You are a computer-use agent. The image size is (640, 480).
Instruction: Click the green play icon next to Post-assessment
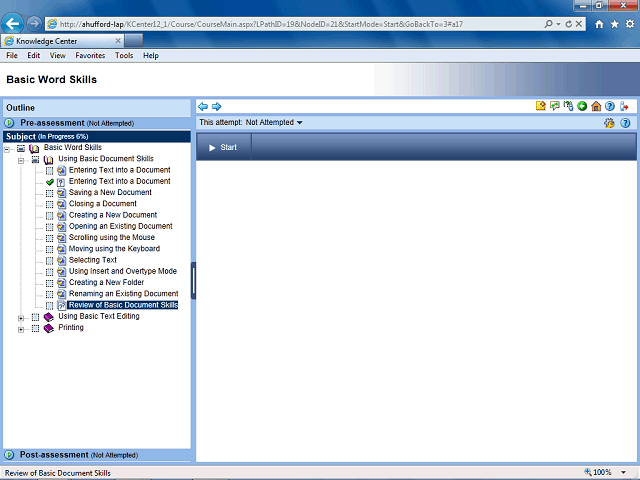pyautogui.click(x=9, y=455)
